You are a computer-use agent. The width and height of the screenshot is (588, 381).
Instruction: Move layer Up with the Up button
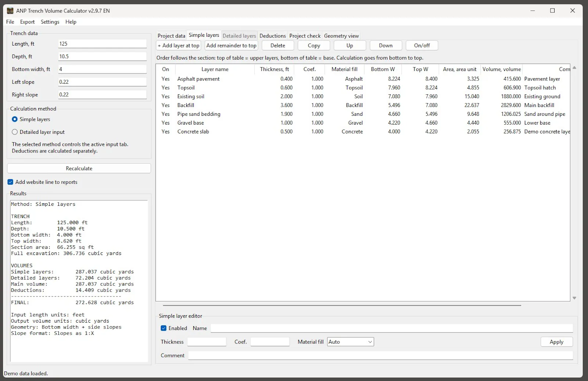(350, 46)
